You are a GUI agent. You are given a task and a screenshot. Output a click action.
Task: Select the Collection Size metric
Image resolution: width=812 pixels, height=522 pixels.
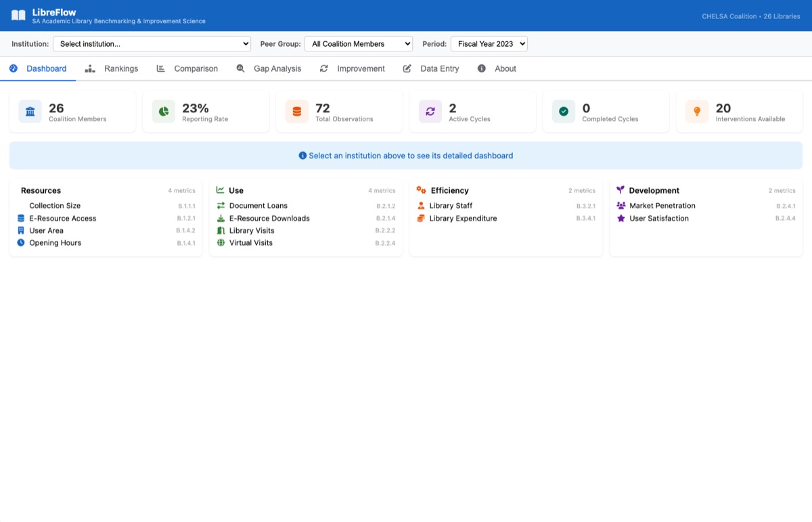(x=55, y=206)
